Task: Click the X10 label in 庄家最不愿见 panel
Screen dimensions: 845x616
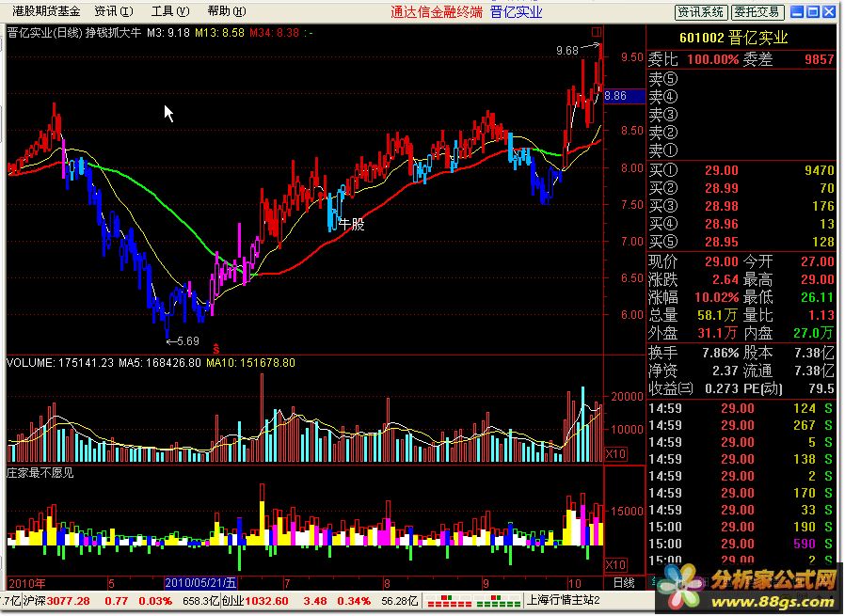Action: 615,565
